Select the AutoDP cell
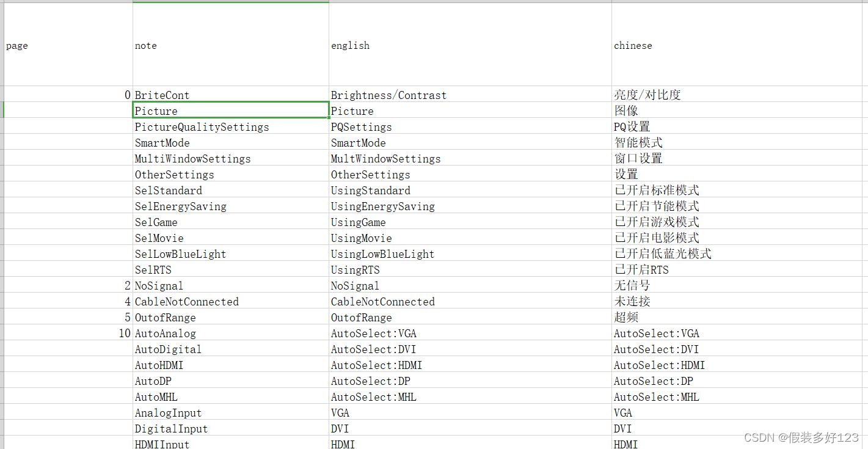 (x=231, y=381)
